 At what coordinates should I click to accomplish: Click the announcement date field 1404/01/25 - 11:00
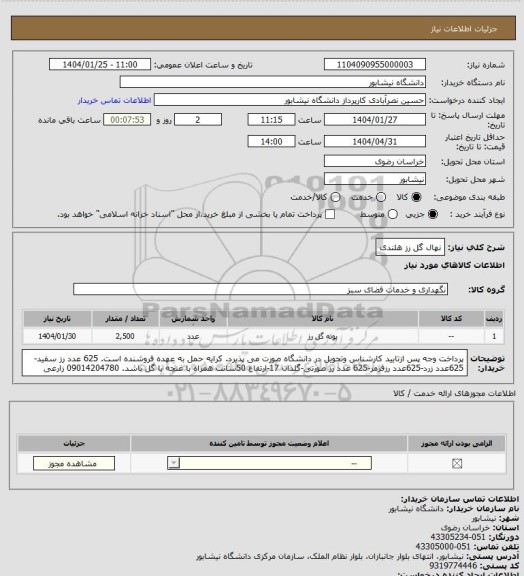[100, 65]
